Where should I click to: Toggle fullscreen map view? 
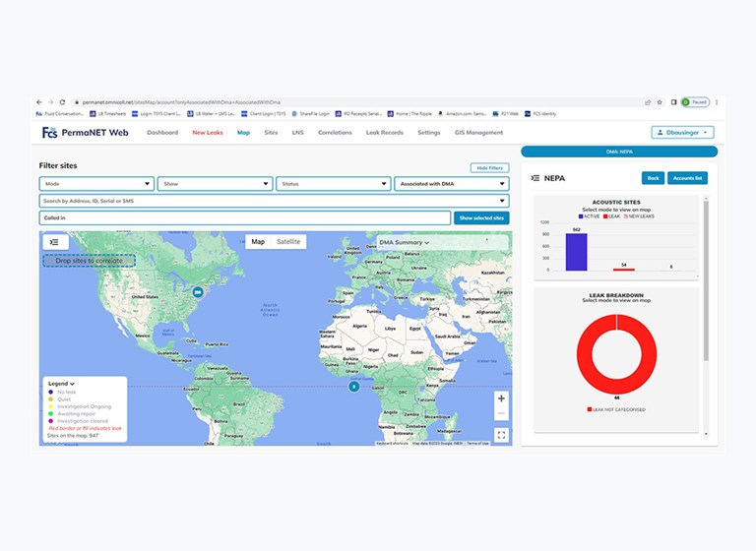pos(501,434)
